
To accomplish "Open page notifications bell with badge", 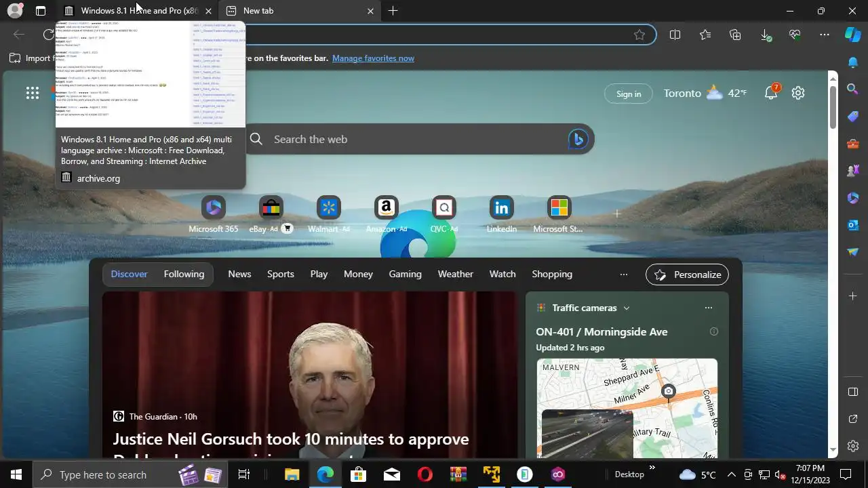I will [x=772, y=93].
